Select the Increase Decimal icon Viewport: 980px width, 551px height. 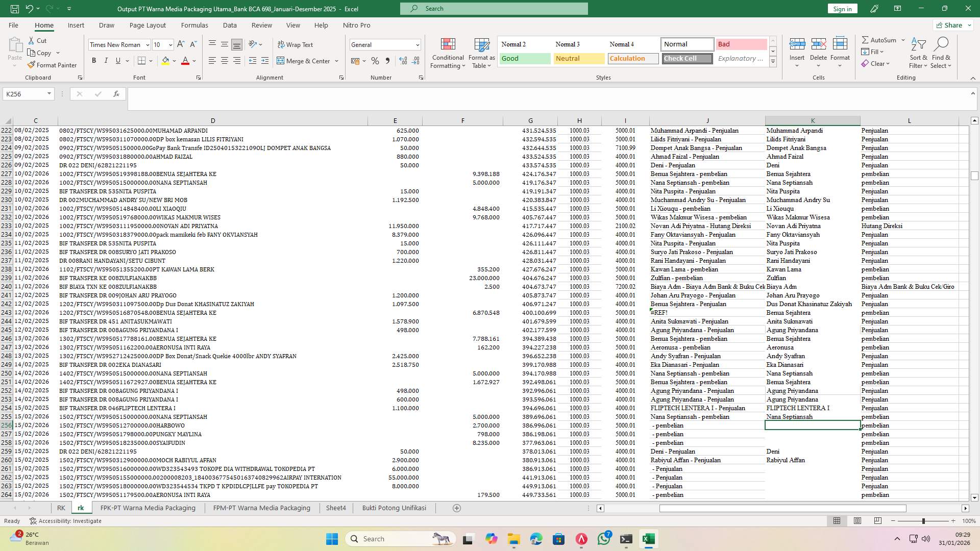(x=403, y=61)
